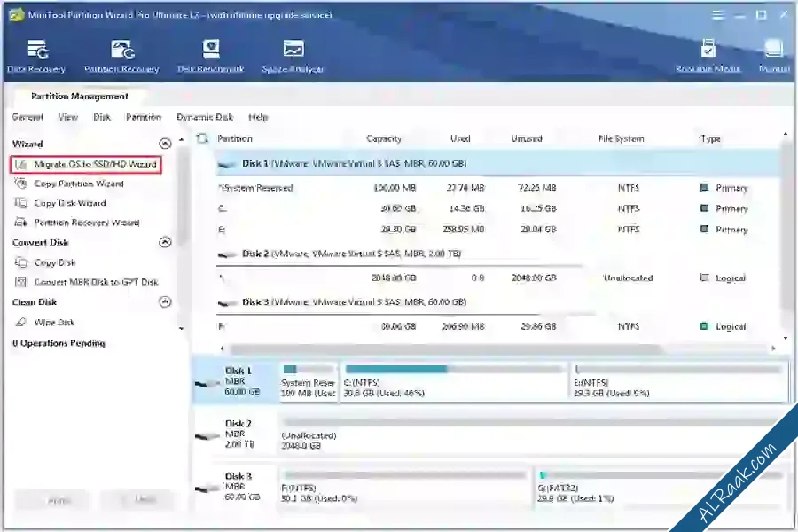Select the Unallocated 2048 GB row
The height and width of the screenshot is (532, 798).
[497, 278]
